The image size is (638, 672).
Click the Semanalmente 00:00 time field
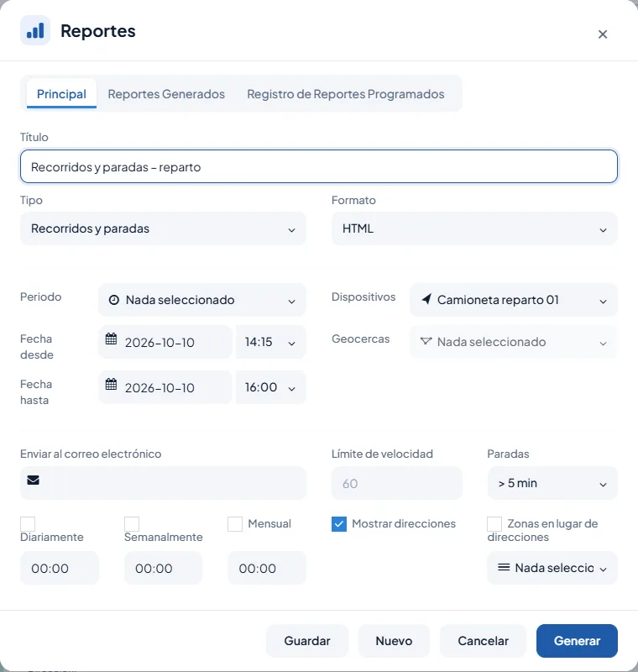coord(163,568)
